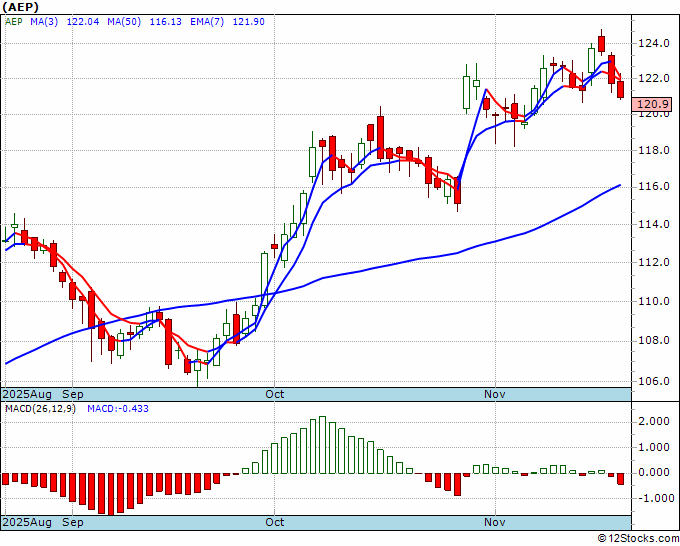Click the EMA(7) value 121.90
This screenshot has height=546, width=680.
[248, 22]
